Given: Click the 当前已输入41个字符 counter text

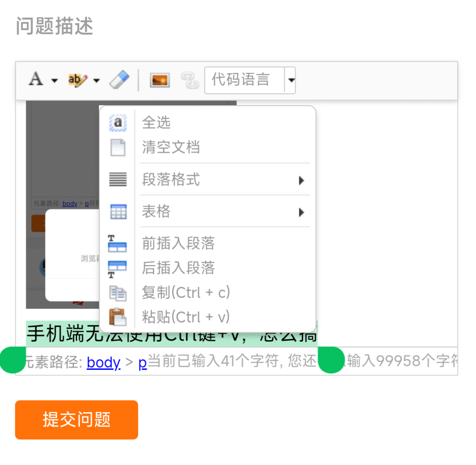Looking at the screenshot, I should click(x=214, y=361).
